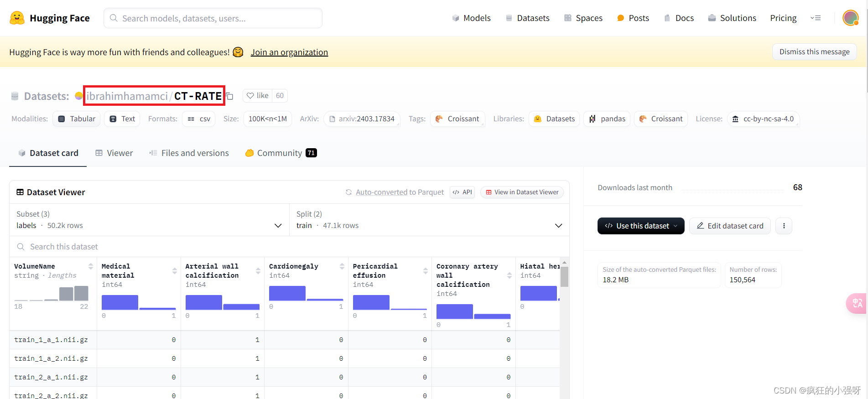Click the 100K<n<1M size tag
Image resolution: width=868 pixels, height=399 pixels.
point(268,119)
